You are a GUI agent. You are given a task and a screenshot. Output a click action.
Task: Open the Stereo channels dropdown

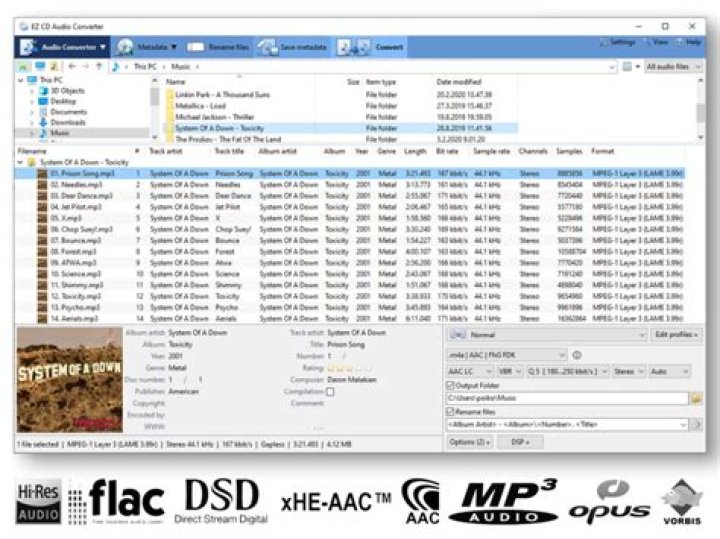point(629,371)
